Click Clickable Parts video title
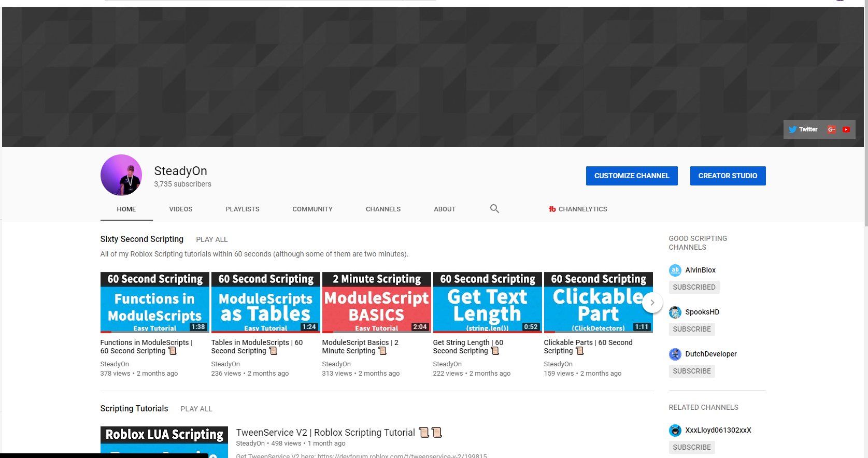This screenshot has width=868, height=458. 588,347
